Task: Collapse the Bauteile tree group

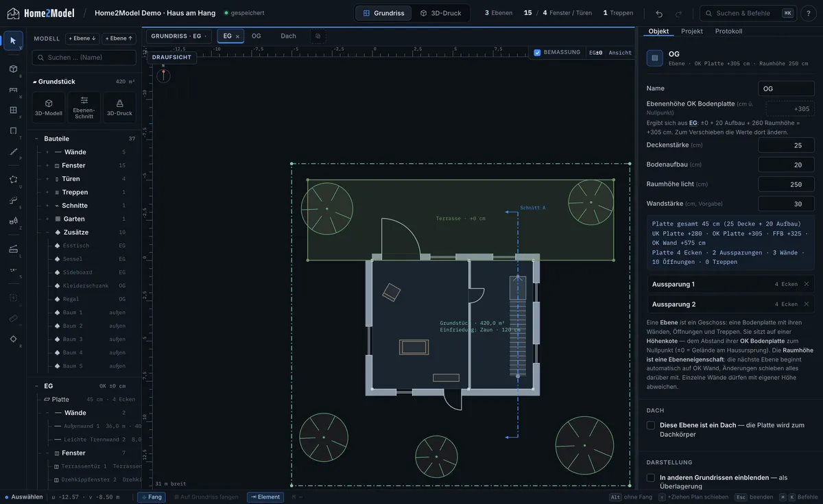Action: point(36,139)
